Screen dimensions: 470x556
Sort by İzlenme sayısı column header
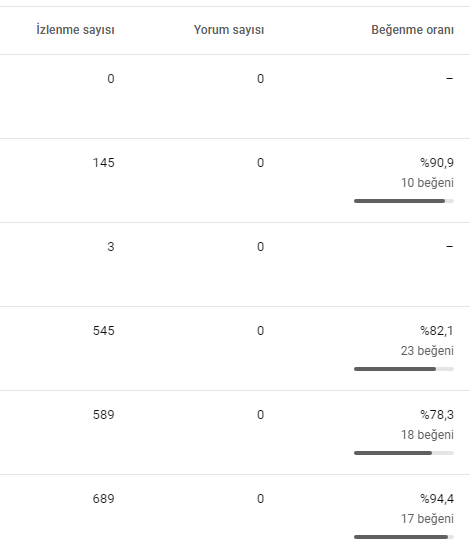[x=75, y=30]
